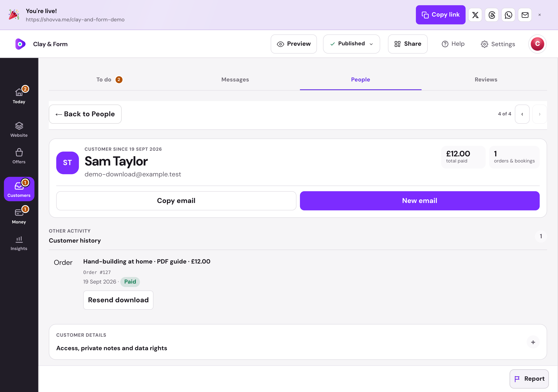Screen dimensions: 558x392
Task: Select the People tab
Action: (x=360, y=80)
